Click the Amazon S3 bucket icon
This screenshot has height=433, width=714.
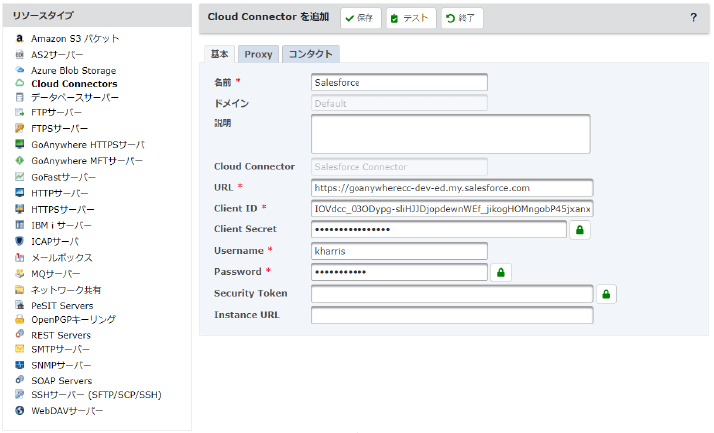tap(20, 38)
